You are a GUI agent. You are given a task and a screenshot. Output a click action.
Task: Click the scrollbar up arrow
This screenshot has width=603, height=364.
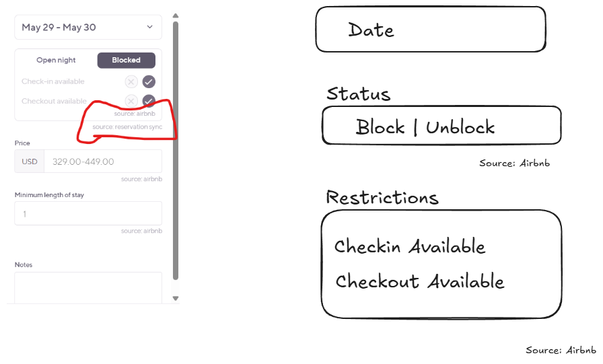coord(176,15)
